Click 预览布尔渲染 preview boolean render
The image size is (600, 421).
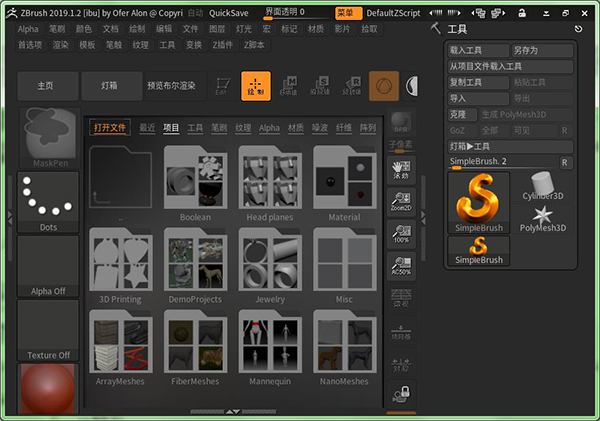click(176, 86)
